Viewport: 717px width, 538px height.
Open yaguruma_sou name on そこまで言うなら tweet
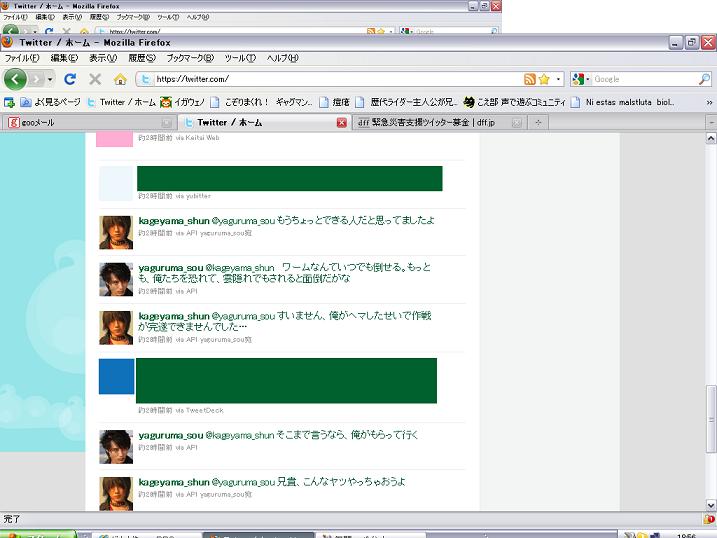click(171, 436)
